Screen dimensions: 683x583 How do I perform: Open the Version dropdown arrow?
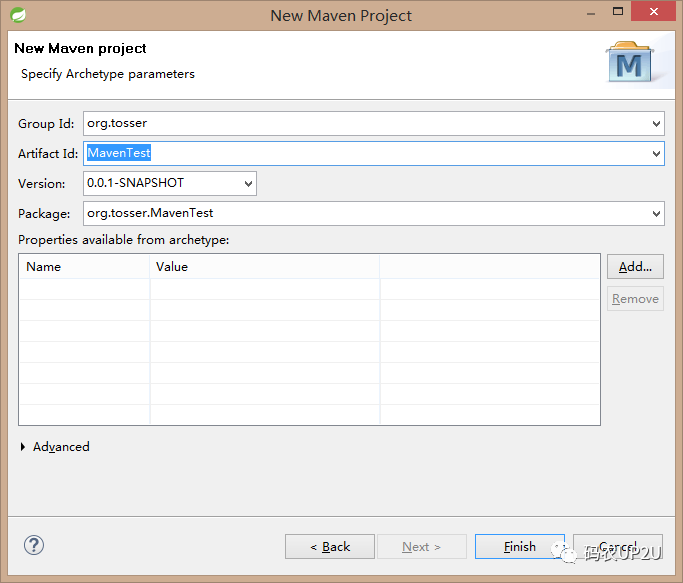pyautogui.click(x=248, y=183)
